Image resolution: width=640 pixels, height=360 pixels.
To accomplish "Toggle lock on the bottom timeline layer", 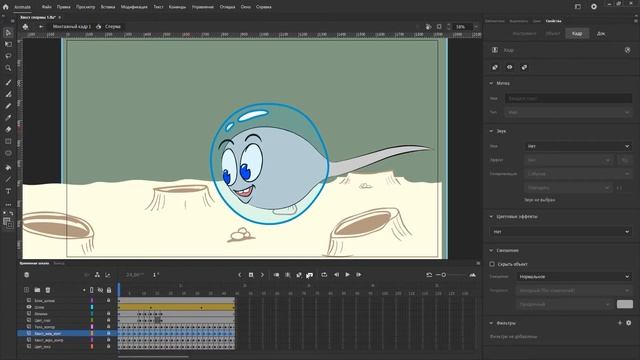I will (109, 347).
